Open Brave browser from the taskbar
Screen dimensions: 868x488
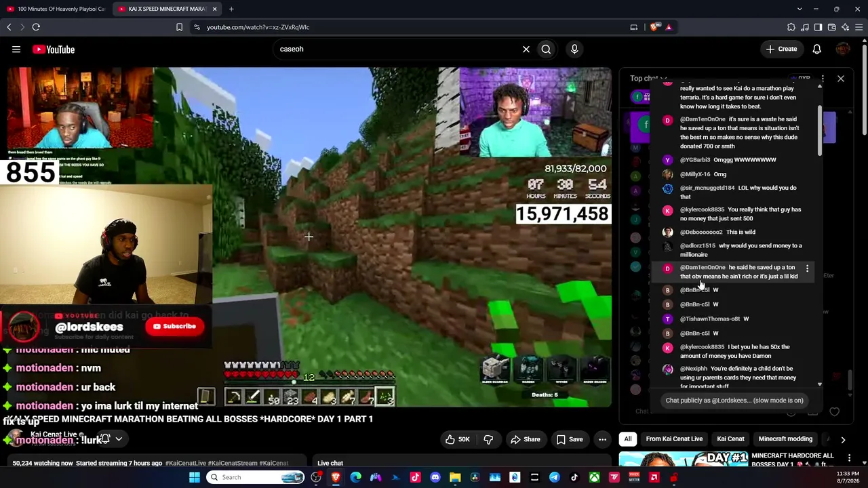click(336, 477)
